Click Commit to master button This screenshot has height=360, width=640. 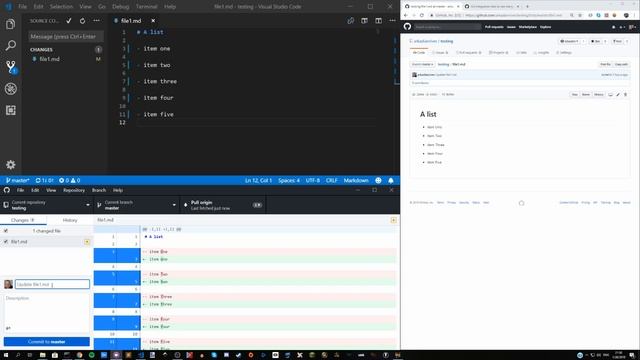pos(47,342)
